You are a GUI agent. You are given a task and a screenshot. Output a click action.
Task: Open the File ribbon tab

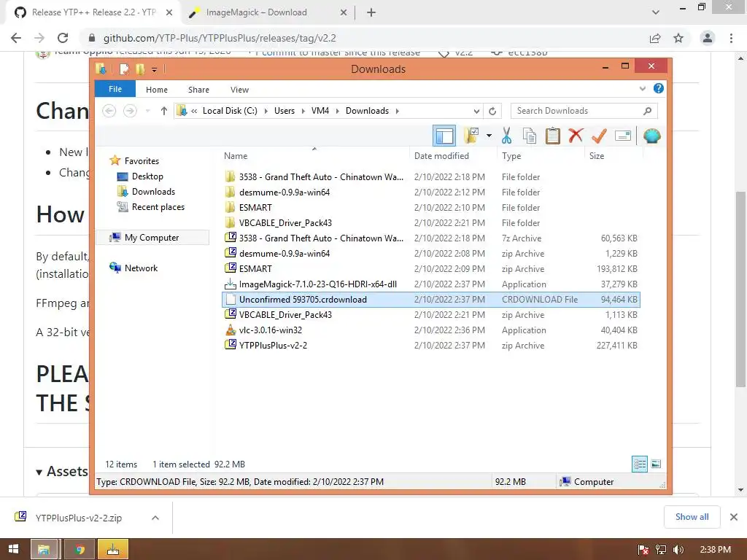tap(115, 89)
